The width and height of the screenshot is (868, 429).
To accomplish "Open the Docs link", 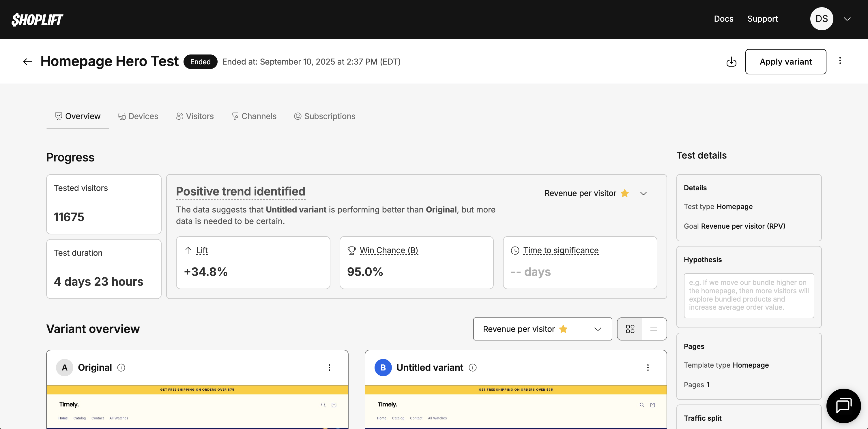I will pos(723,19).
